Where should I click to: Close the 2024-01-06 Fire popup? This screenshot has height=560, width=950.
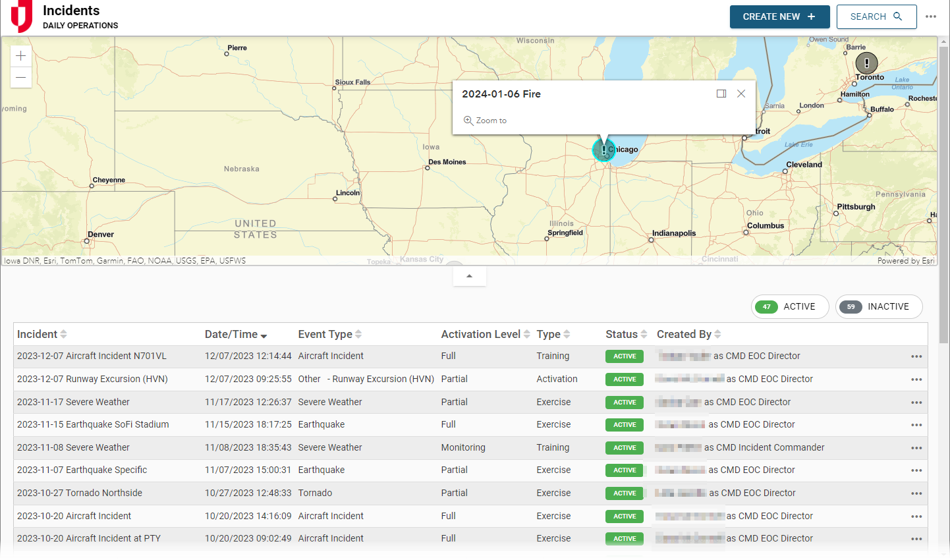click(x=741, y=94)
